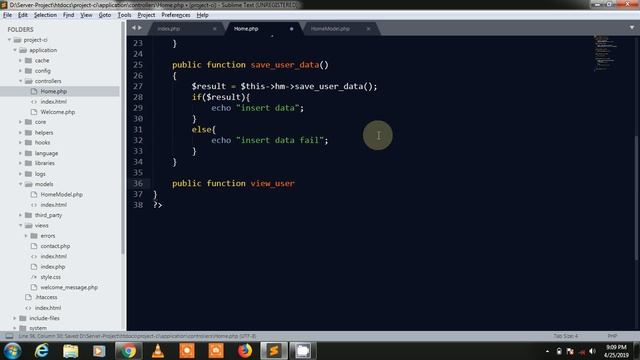Expand the third_party folder
640x360 pixels.
click(x=20, y=215)
